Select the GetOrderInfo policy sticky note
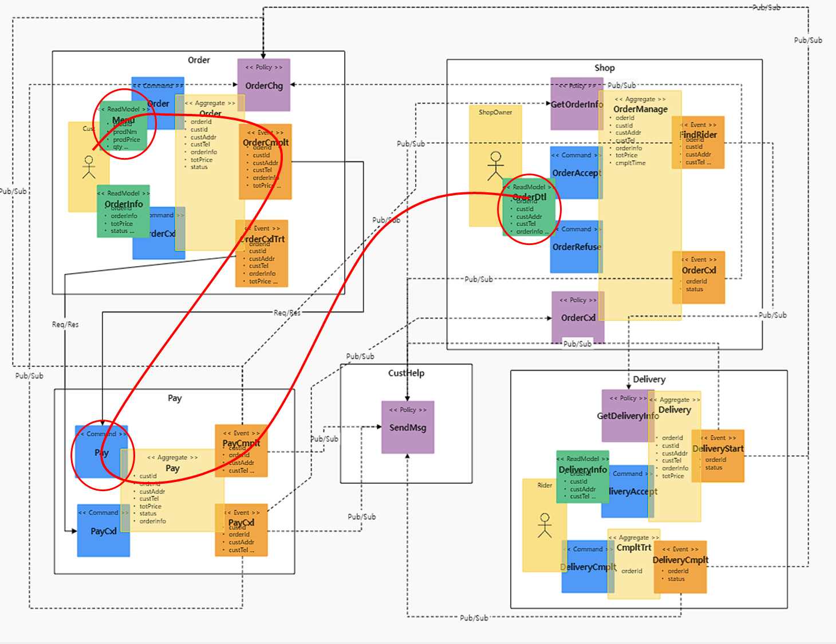836x644 pixels. coord(576,104)
